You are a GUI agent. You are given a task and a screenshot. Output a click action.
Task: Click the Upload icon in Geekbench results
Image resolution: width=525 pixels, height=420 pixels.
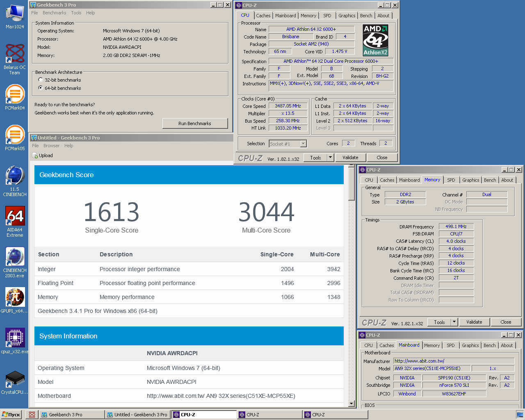pyautogui.click(x=35, y=155)
